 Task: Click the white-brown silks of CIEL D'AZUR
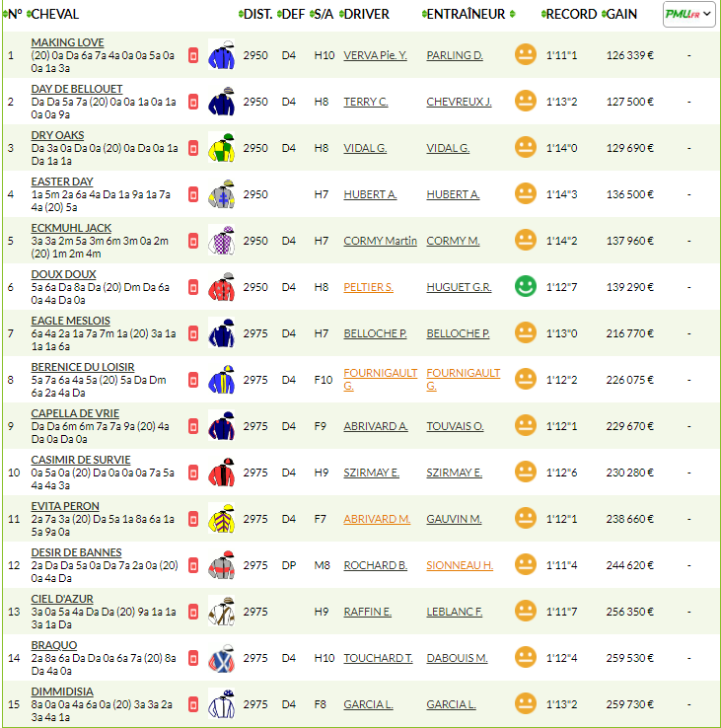tap(222, 612)
